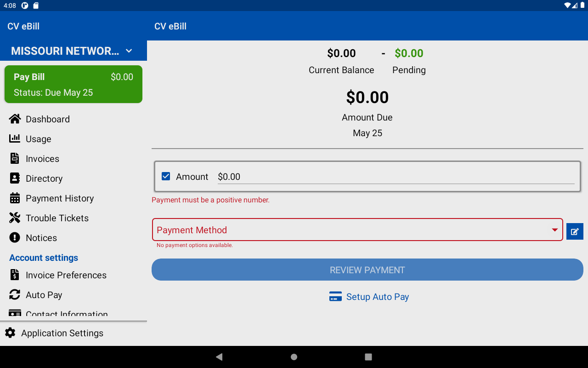This screenshot has width=588, height=368.
Task: Open the Payment Method dropdown
Action: [x=357, y=230]
